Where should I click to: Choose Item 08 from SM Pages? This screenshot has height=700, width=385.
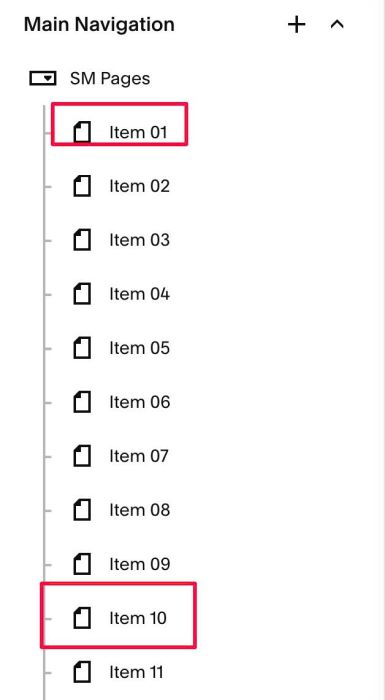[x=139, y=510]
